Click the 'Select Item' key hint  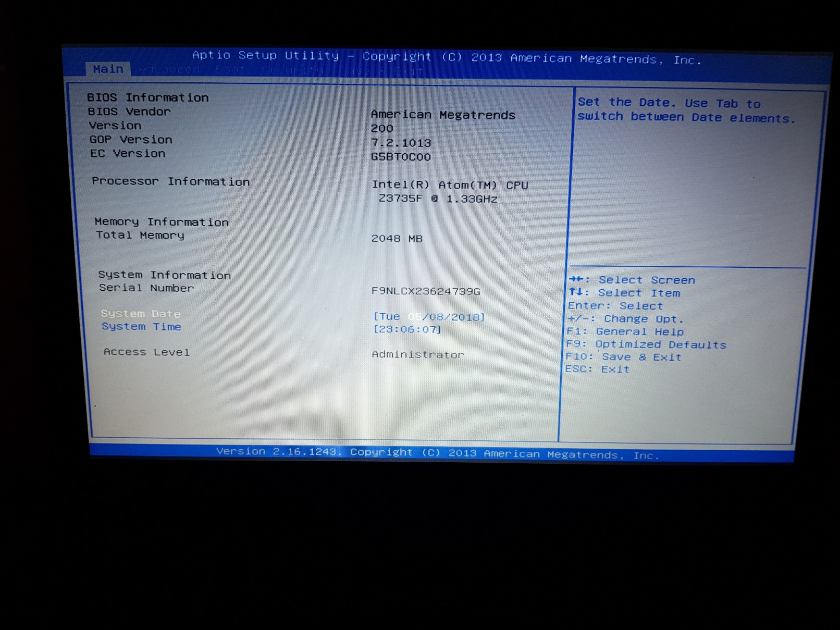(x=625, y=293)
